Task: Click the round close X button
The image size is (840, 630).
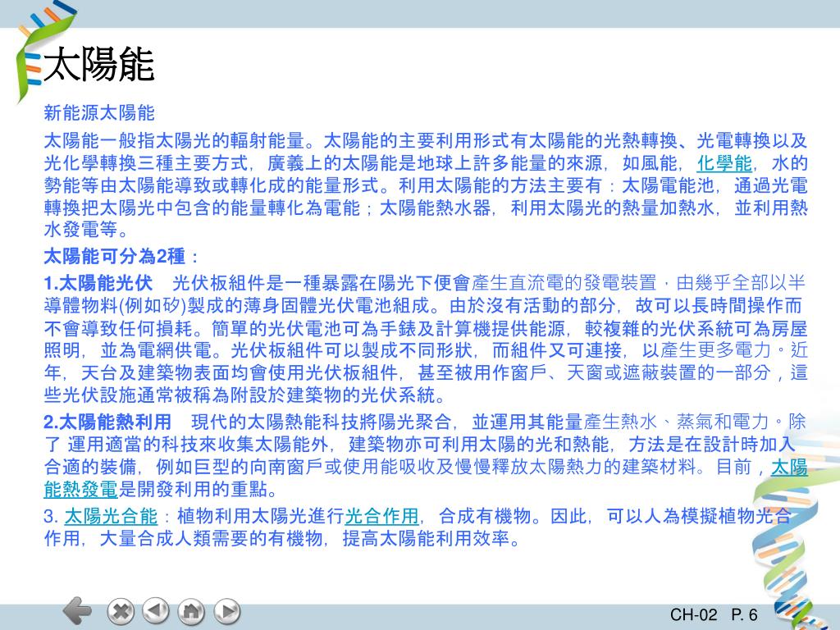Action: click(120, 611)
